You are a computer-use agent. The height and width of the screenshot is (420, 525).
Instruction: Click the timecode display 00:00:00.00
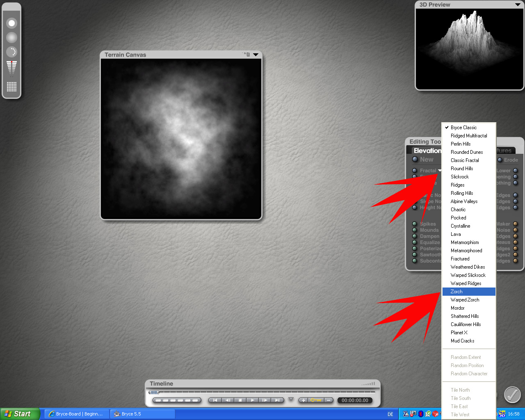(x=355, y=400)
